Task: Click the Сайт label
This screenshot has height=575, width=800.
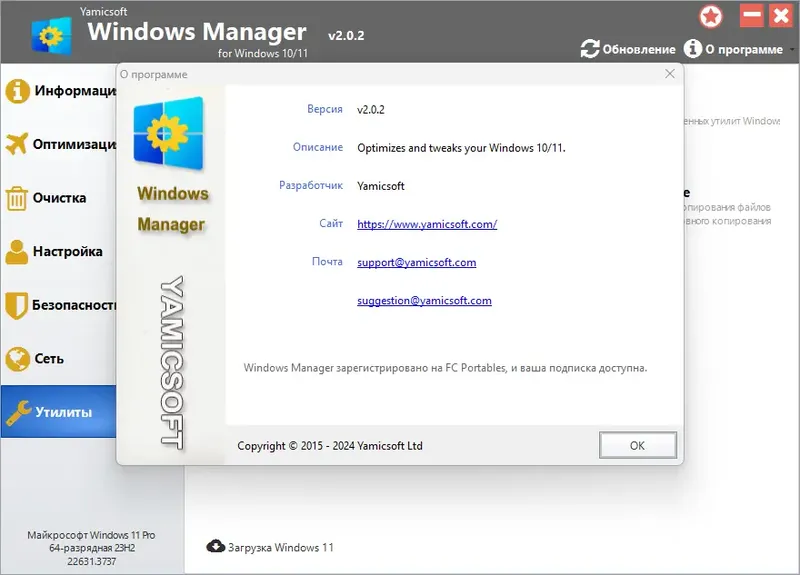Action: [331, 223]
